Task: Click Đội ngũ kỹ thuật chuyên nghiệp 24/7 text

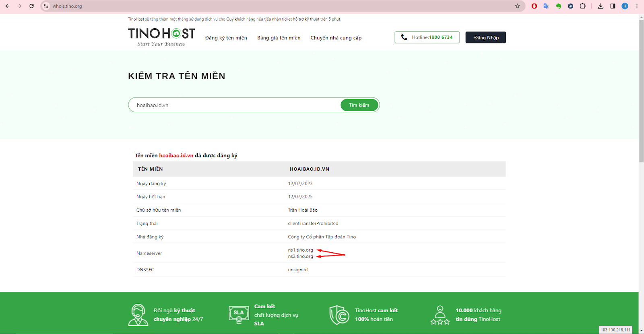Action: (178, 315)
